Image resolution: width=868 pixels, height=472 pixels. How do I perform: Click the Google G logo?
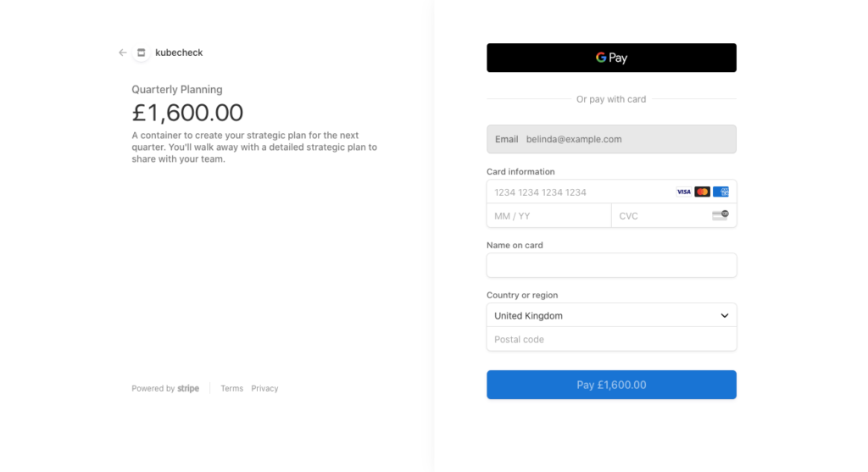tap(601, 58)
